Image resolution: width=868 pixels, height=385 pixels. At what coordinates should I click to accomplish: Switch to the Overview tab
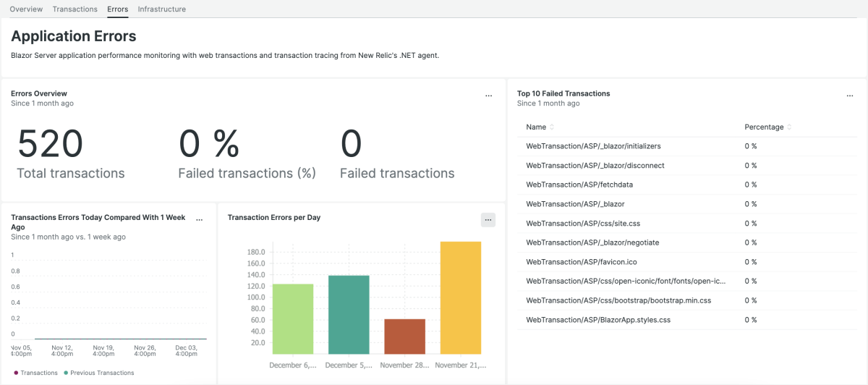tap(26, 9)
